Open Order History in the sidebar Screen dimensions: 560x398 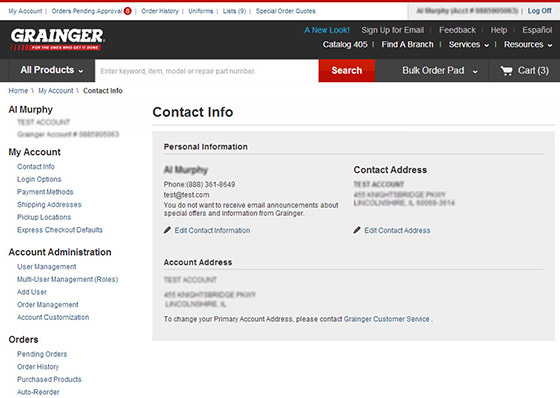coord(38,367)
